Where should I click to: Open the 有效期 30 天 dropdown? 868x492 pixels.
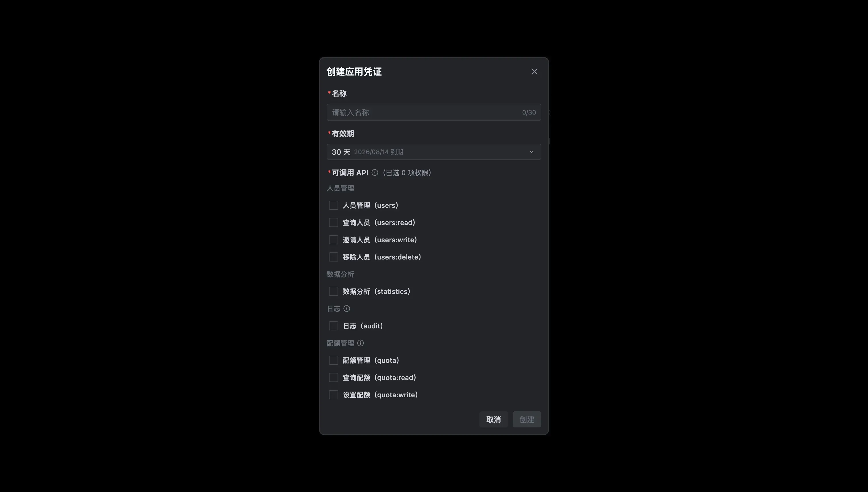(x=434, y=152)
